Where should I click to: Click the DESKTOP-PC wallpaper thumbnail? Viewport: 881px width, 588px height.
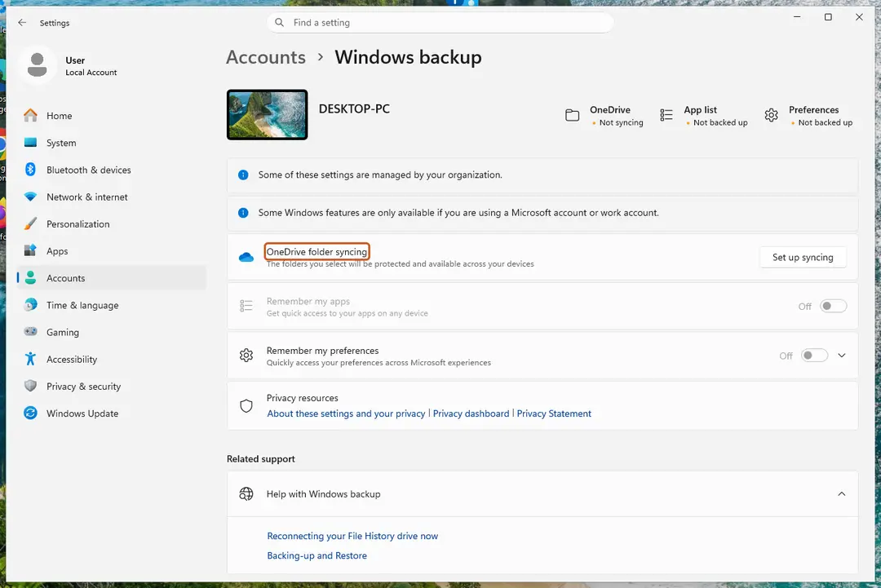click(267, 114)
